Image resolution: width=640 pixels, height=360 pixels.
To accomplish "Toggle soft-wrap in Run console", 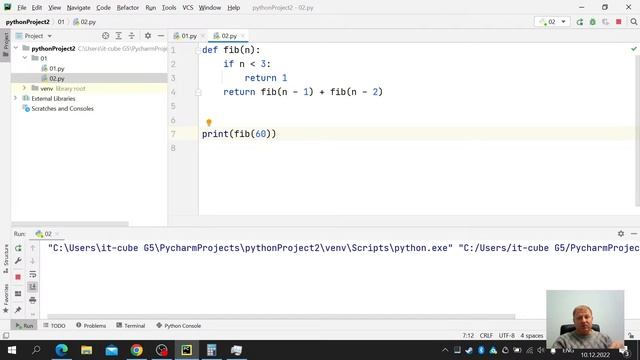I will pos(33,274).
